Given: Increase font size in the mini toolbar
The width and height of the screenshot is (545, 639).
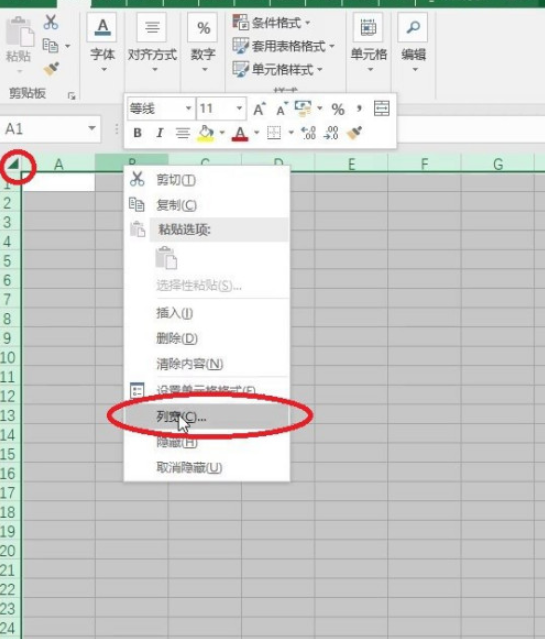Looking at the screenshot, I should [x=259, y=109].
